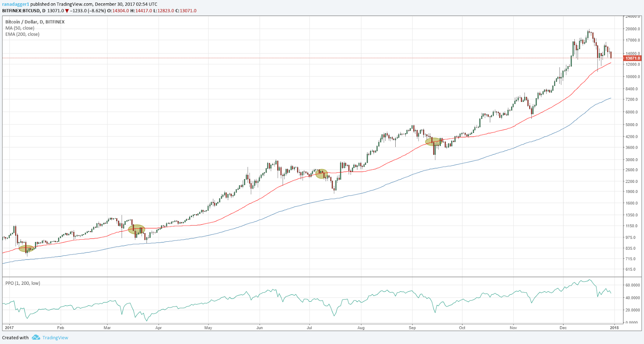Select the 'Bitcoin / Dollar, D, BITFINEX' legend title

click(x=35, y=22)
